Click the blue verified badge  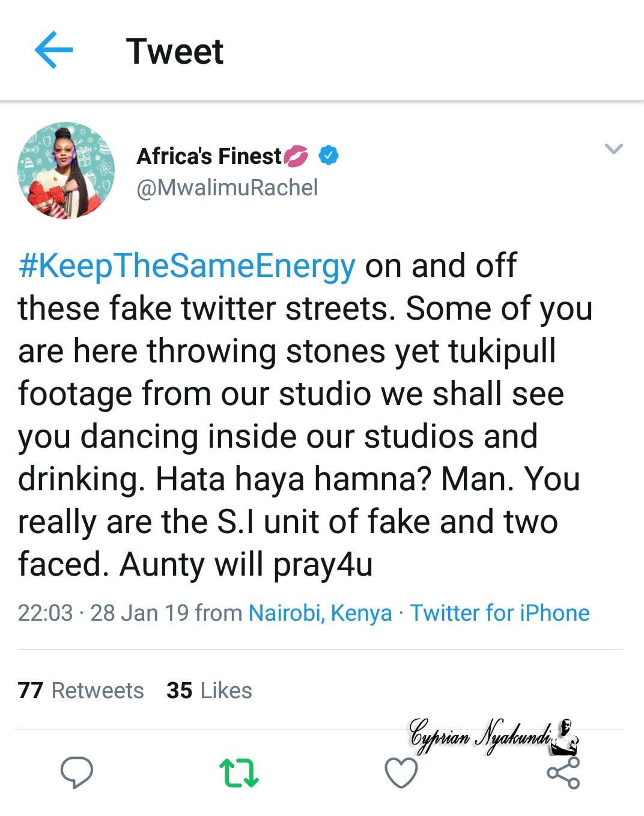pos(328,156)
